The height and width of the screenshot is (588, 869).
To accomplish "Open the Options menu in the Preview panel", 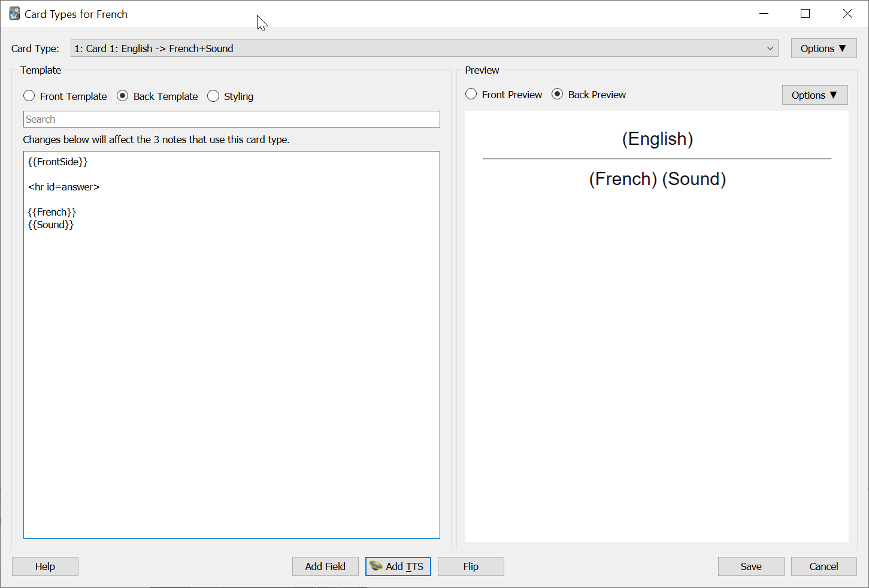I will click(x=815, y=95).
